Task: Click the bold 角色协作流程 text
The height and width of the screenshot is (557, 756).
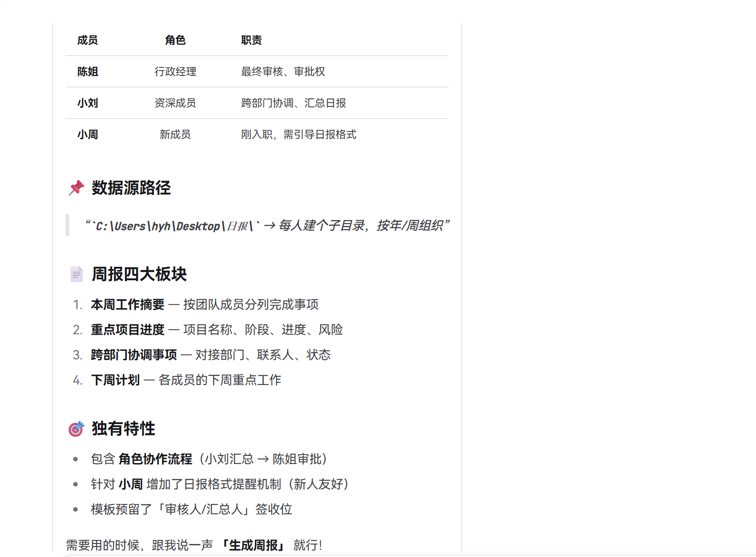Action: [155, 459]
